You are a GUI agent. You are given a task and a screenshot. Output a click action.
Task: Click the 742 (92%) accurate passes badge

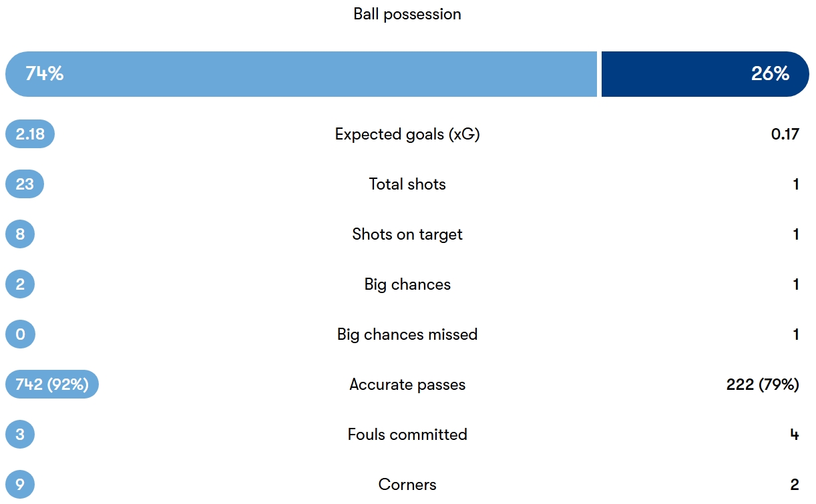coord(52,385)
